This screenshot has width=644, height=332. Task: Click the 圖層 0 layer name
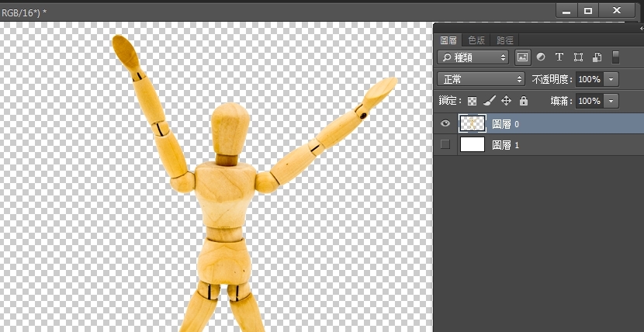point(506,124)
